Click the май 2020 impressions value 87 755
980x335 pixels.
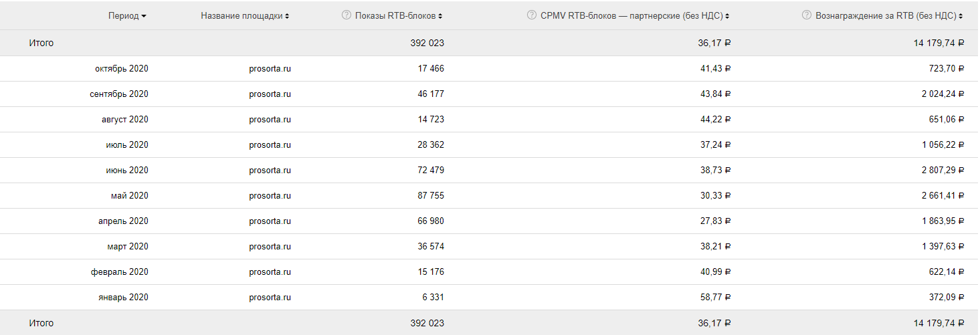430,195
